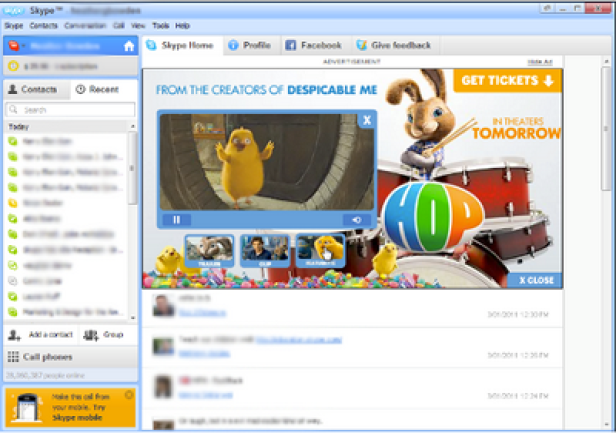Image resolution: width=616 pixels, height=433 pixels.
Task: Click the Group creation button
Action: point(104,335)
